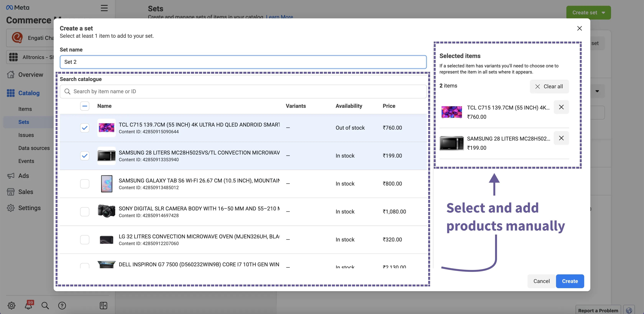This screenshot has height=314, width=644.
Task: Open the Learn More link
Action: 279,17
